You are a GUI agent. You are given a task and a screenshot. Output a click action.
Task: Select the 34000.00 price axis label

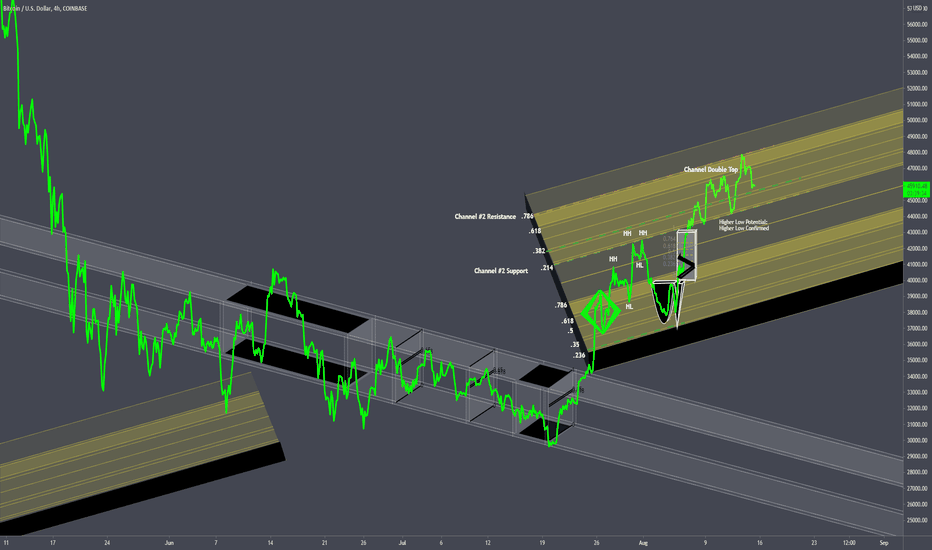918,376
